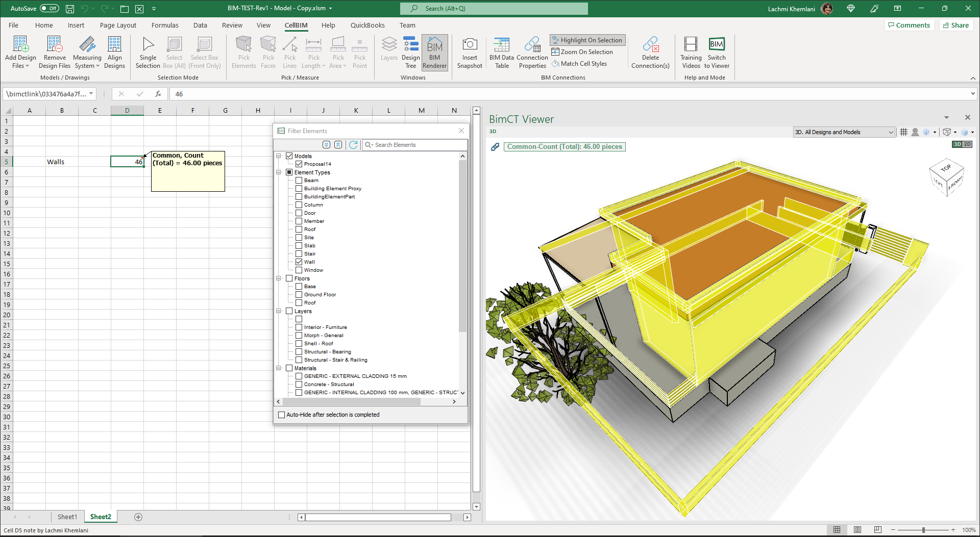This screenshot has width=980, height=537.
Task: Uncheck the Proposal14 model checkbox
Action: (299, 164)
